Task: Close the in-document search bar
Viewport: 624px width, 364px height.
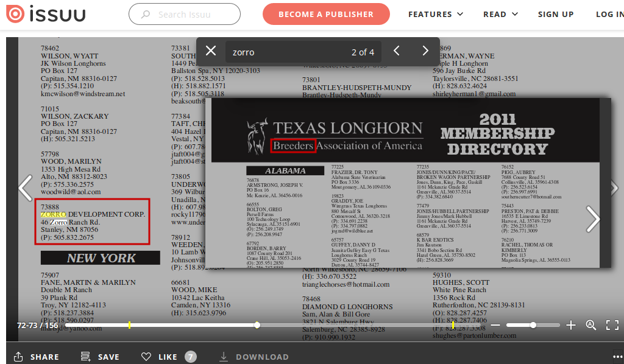Action: coord(211,51)
